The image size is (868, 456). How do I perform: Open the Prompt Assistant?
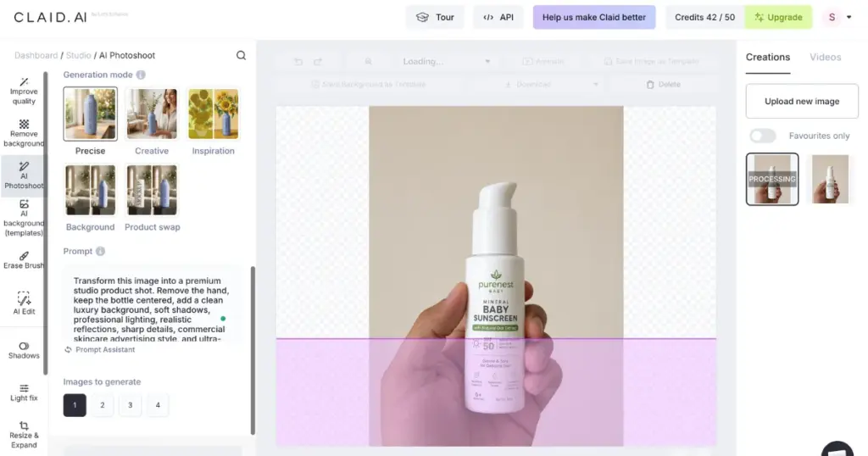pos(100,350)
